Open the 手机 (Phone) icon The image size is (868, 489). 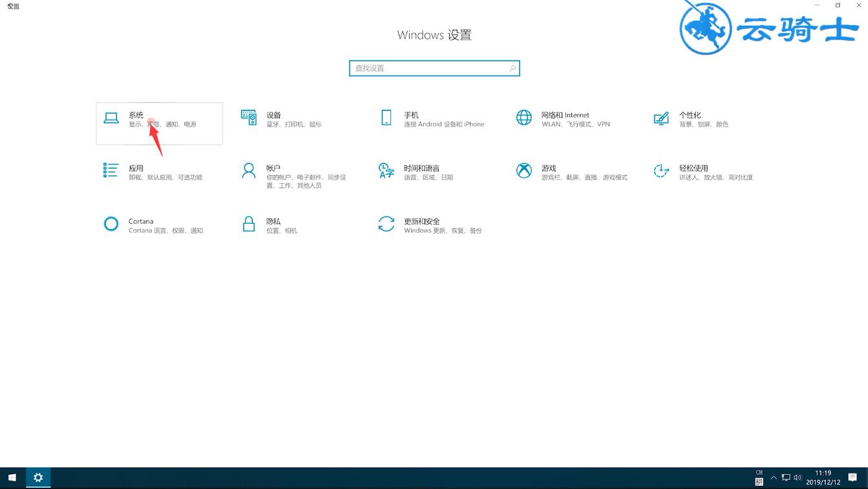click(x=386, y=118)
